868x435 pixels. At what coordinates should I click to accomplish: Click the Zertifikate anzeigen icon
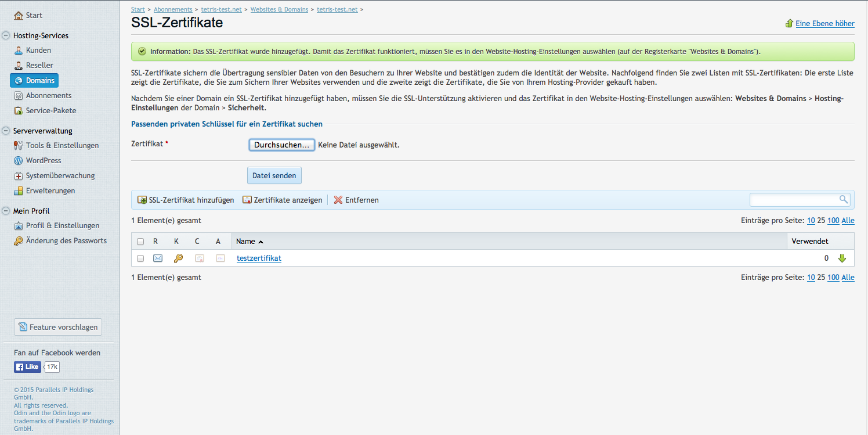tap(247, 200)
